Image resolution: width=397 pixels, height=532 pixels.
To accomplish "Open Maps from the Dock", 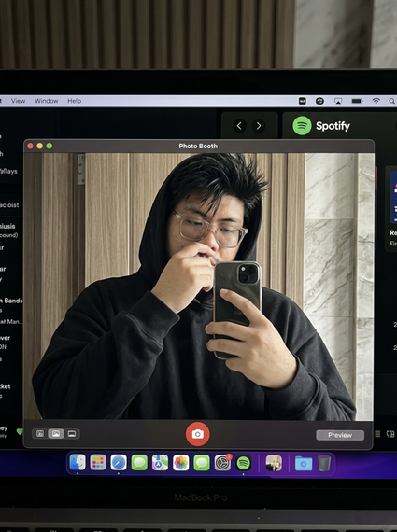I will tap(160, 463).
